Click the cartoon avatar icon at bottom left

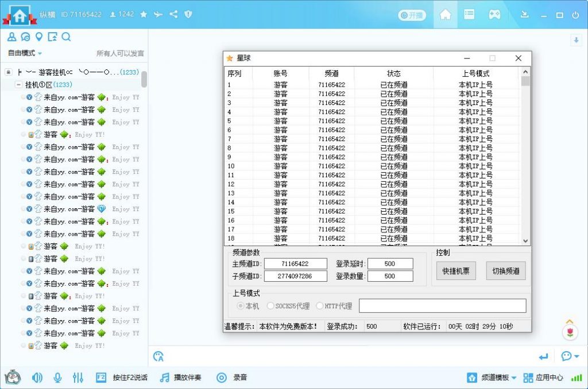click(13, 378)
